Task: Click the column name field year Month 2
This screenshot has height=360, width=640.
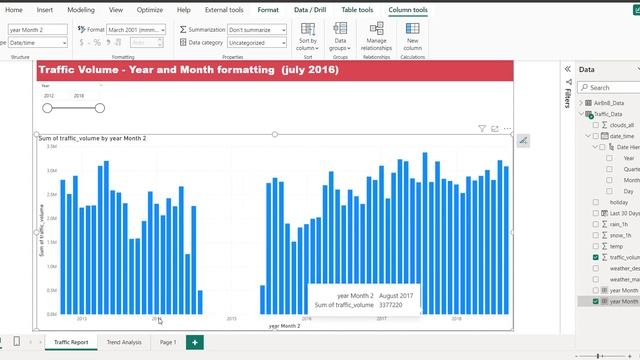Action: coord(38,30)
